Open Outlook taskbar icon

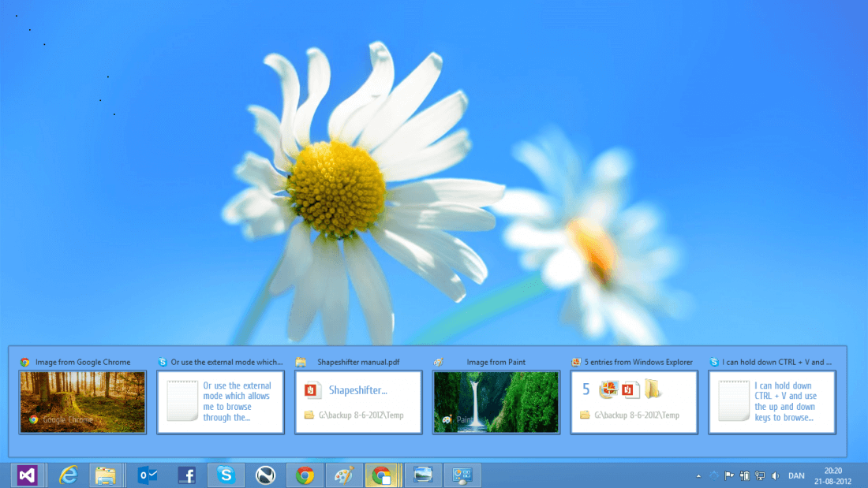pos(148,475)
